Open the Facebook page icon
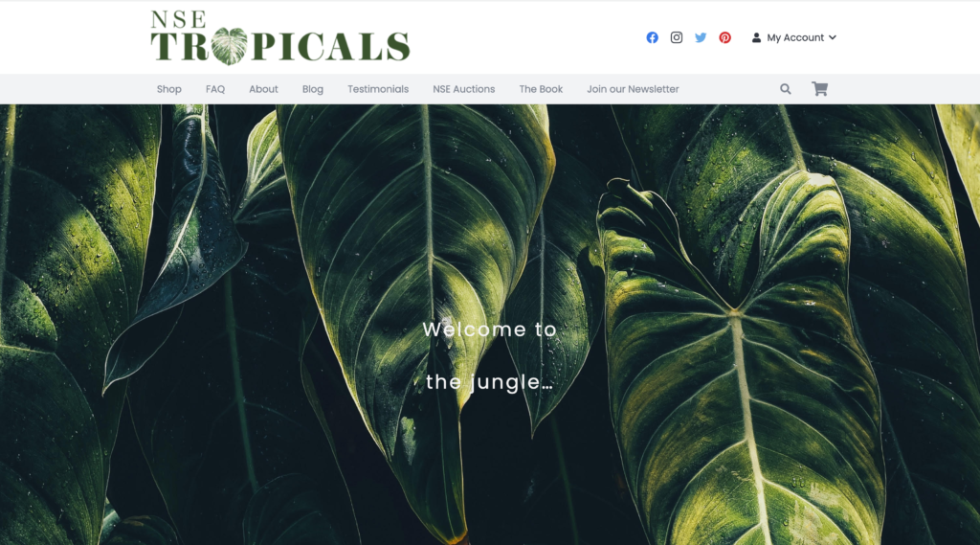The height and width of the screenshot is (545, 980). tap(652, 37)
